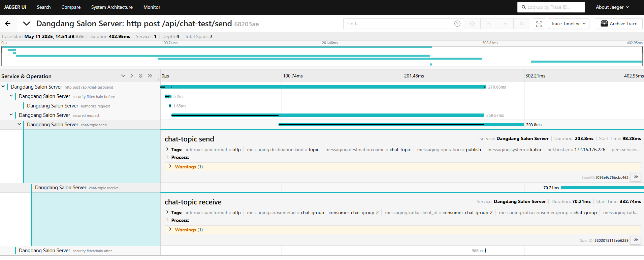Focus the Lookup by Trace ID field
644x260 pixels.
pyautogui.click(x=551, y=7)
